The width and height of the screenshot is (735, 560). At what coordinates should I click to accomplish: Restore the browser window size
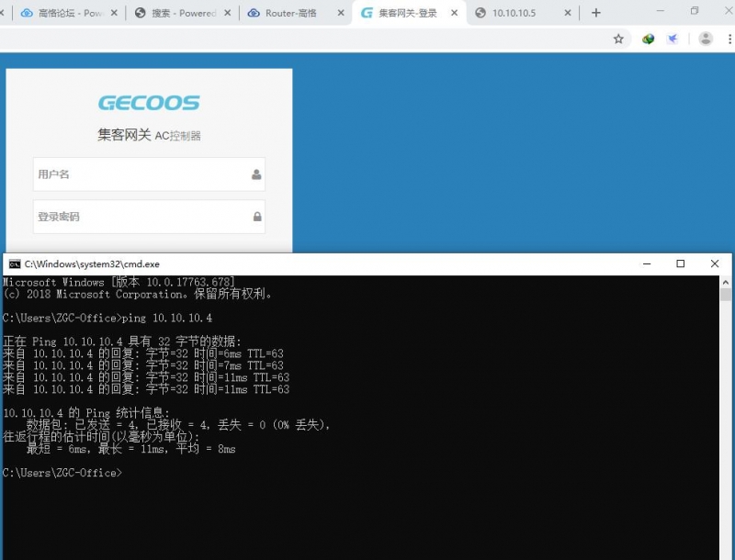coord(695,11)
